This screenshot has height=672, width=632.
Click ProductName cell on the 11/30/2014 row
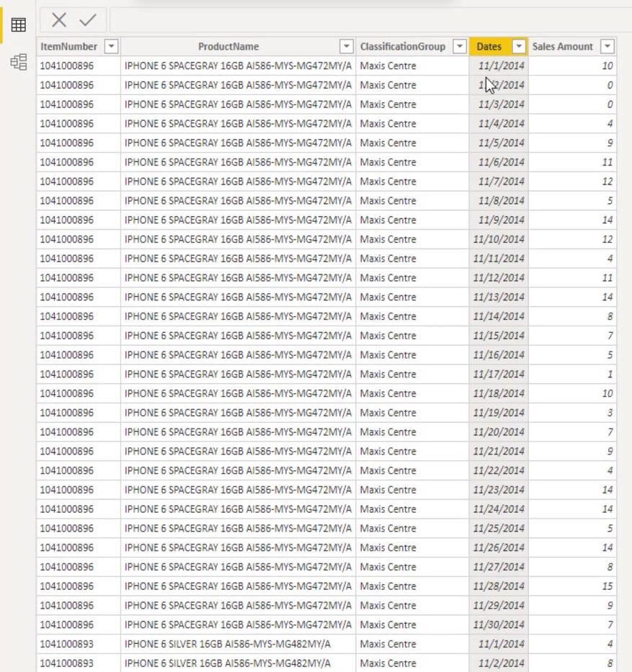click(x=238, y=625)
